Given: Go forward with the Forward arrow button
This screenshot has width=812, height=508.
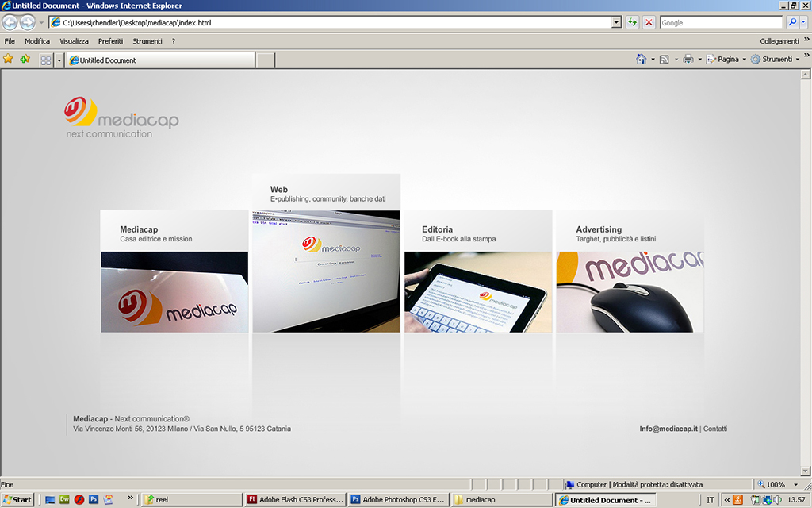Looking at the screenshot, I should [x=28, y=22].
